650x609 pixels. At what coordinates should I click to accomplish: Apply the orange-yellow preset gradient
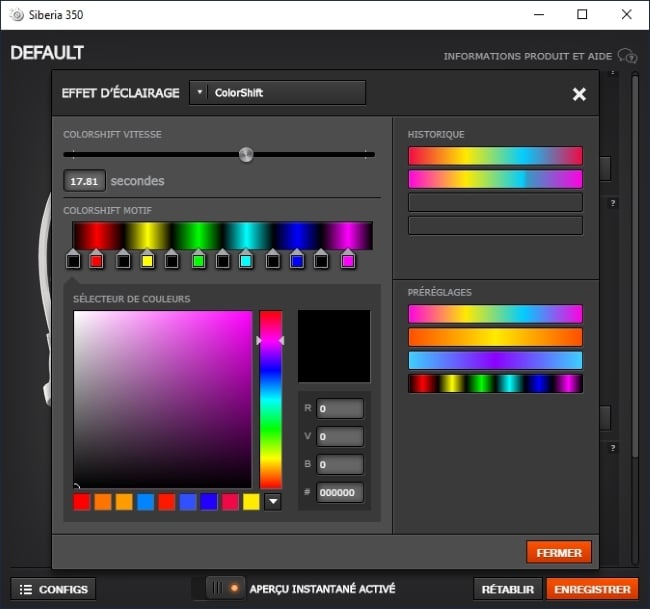pos(495,337)
